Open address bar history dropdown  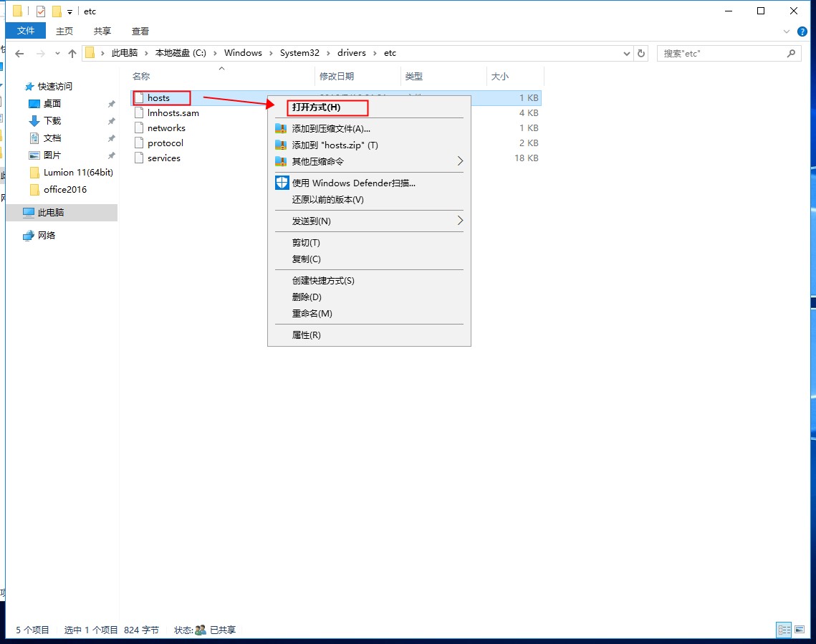click(x=626, y=53)
